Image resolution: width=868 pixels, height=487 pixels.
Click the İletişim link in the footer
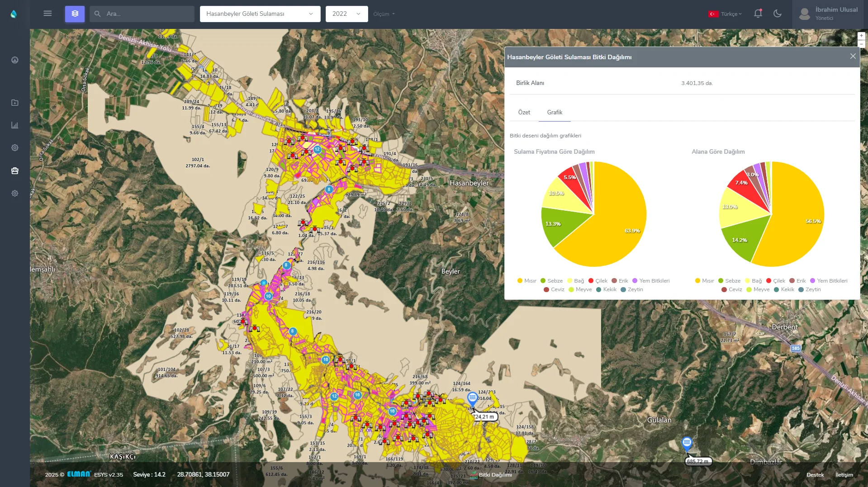click(x=844, y=475)
